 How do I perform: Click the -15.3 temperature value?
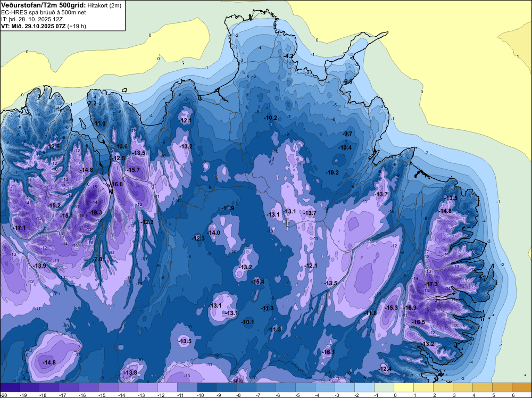tap(392, 308)
